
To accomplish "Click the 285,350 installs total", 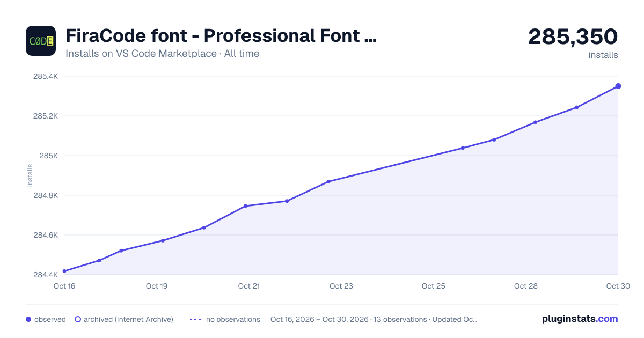I will tap(573, 36).
